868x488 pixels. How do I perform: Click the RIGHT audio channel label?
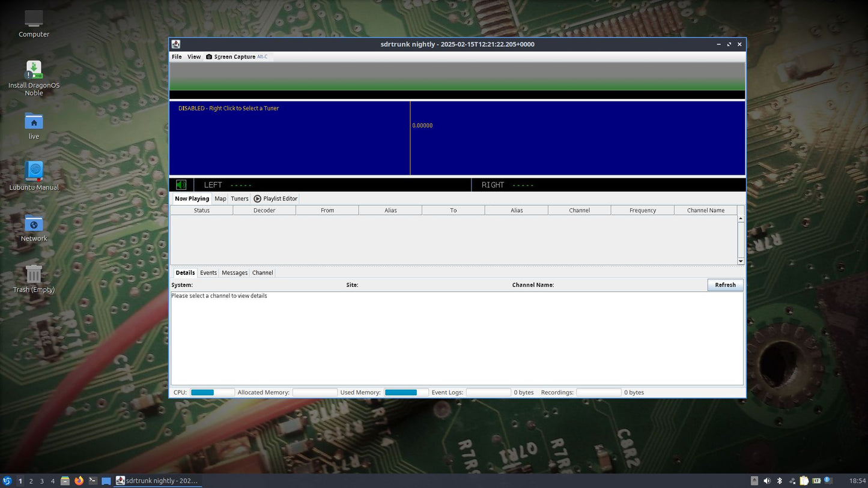coord(493,185)
